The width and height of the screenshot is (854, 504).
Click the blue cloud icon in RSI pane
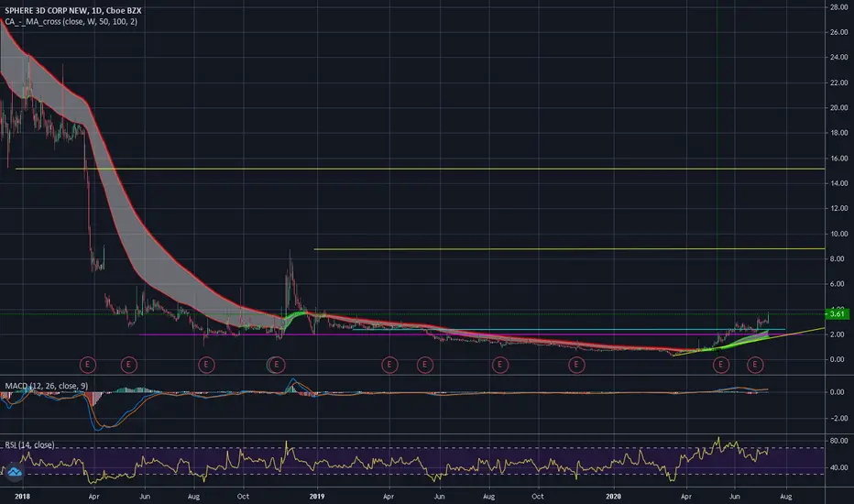[x=14, y=472]
